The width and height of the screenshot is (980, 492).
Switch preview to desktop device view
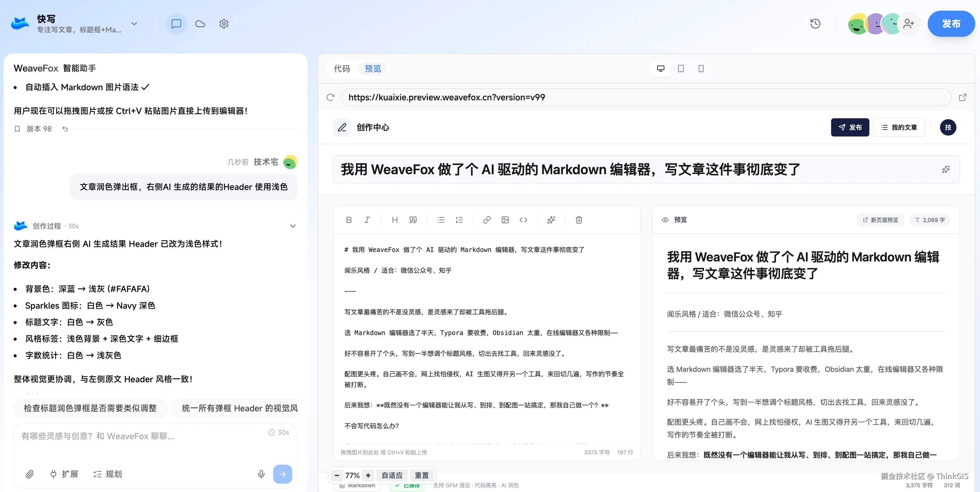tap(661, 69)
